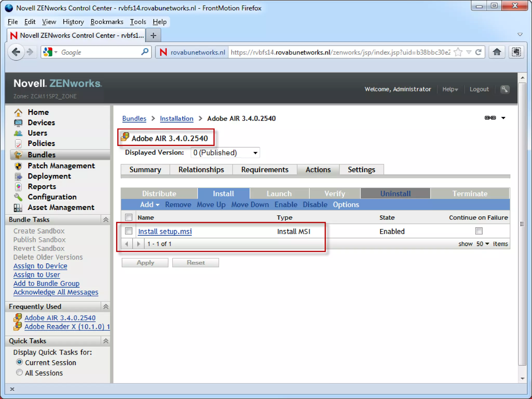Open the List all tabs dropdown
Image resolution: width=532 pixels, height=399 pixels.
pyautogui.click(x=520, y=35)
